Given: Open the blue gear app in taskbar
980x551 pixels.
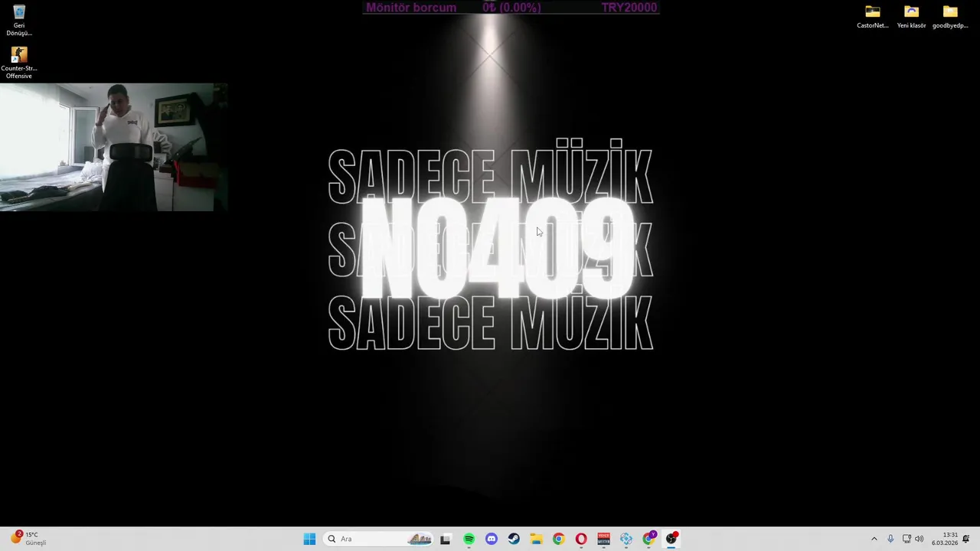Looking at the screenshot, I should pos(626,539).
